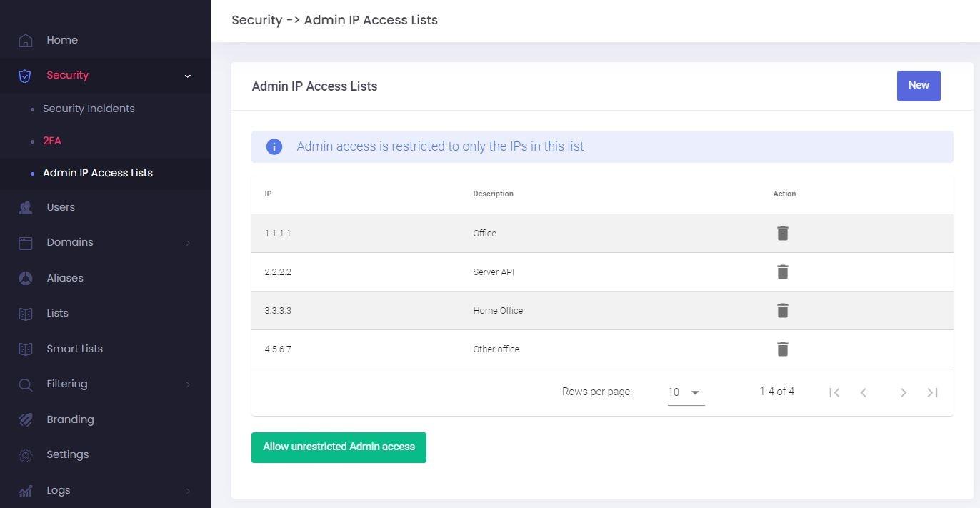This screenshot has width=980, height=508.
Task: Delete the 1.1.1.1 Office IP entry
Action: click(x=782, y=233)
